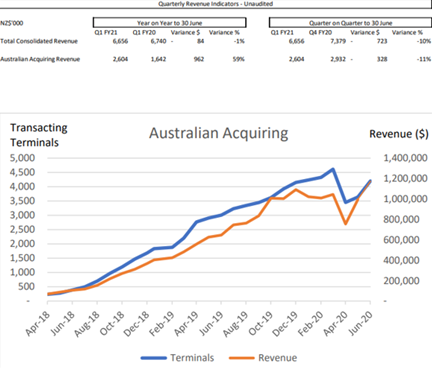This screenshot has height=368, width=432.
Task: Click the Transacting Terminals axis title
Action: [39, 135]
